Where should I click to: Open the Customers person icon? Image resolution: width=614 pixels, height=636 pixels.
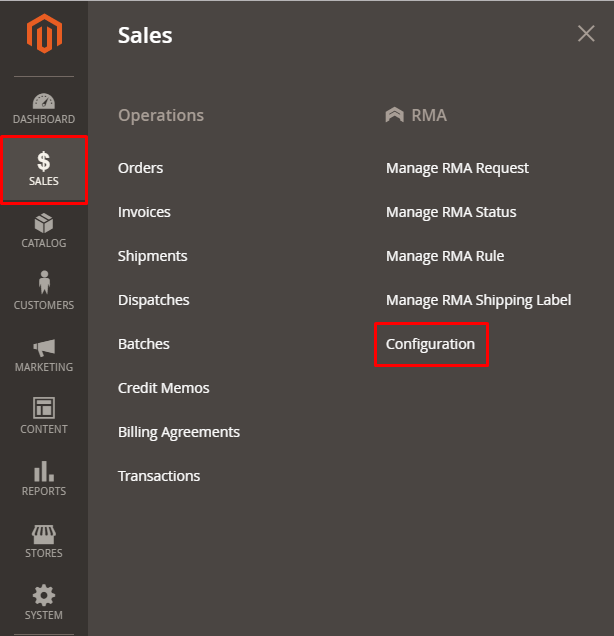(x=44, y=284)
